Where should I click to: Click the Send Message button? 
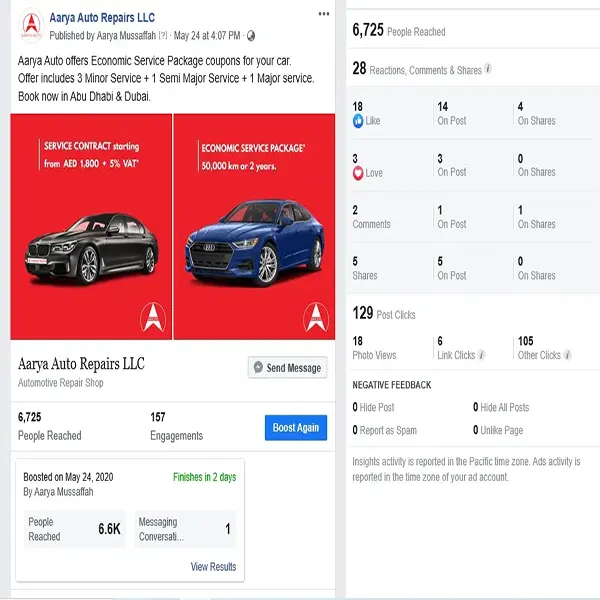click(287, 368)
